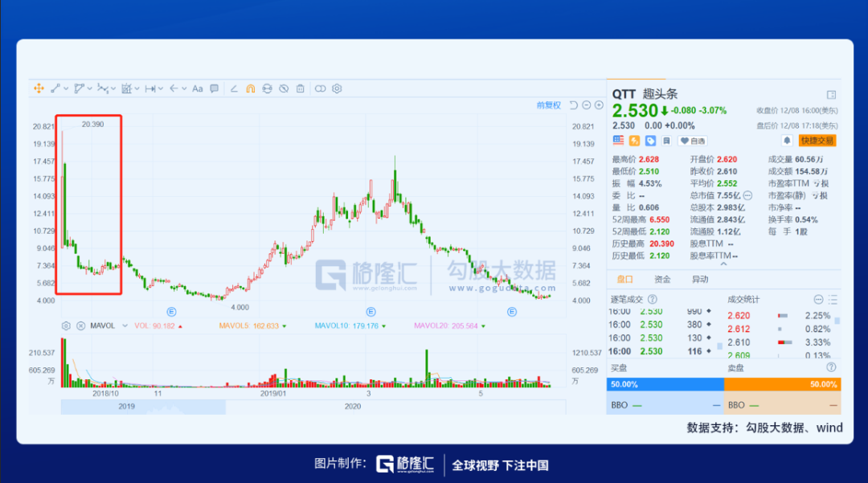This screenshot has height=483, width=868.
Task: Add a comment bubble note
Action: click(x=215, y=88)
